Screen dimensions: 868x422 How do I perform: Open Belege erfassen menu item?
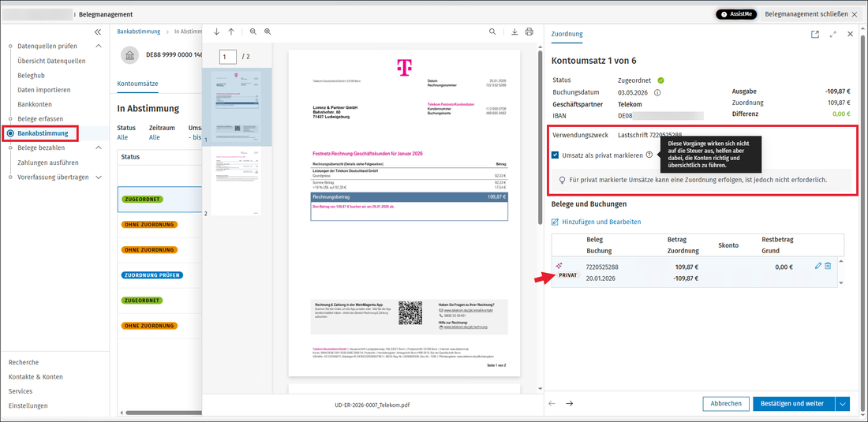click(40, 118)
